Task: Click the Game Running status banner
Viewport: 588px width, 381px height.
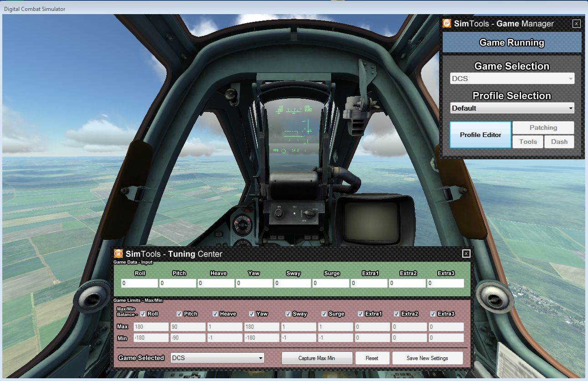Action: (x=512, y=42)
